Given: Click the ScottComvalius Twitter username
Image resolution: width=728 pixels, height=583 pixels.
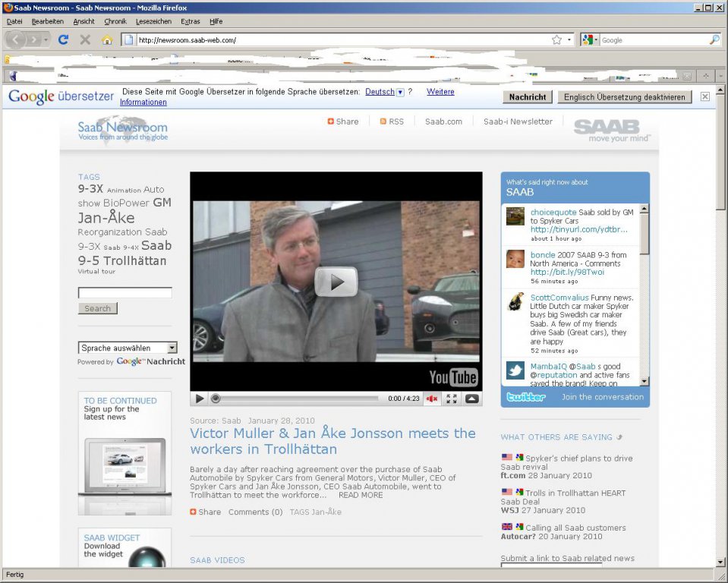Looking at the screenshot, I should click(559, 298).
